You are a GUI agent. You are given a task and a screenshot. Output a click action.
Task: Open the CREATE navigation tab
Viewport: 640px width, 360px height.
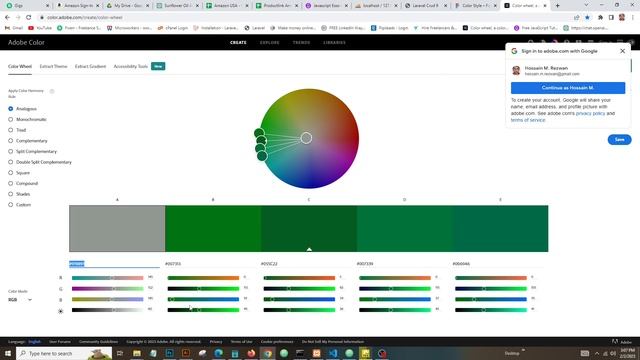pos(238,42)
